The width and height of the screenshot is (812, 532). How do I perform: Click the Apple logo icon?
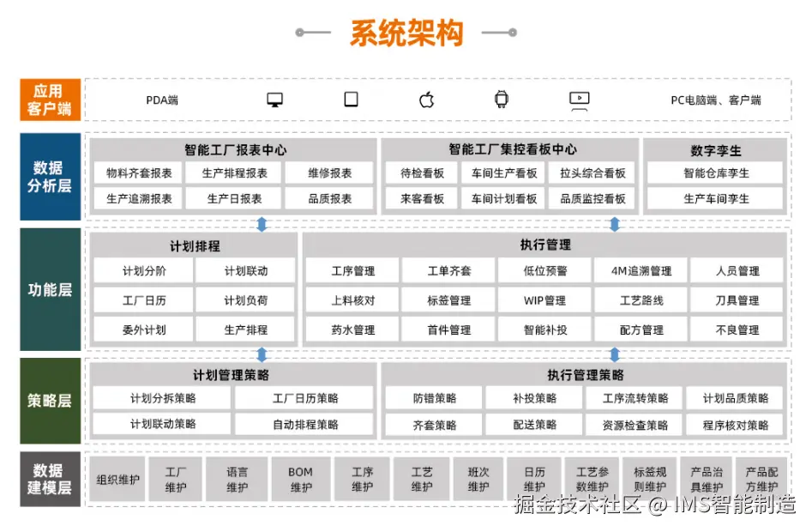click(x=427, y=99)
